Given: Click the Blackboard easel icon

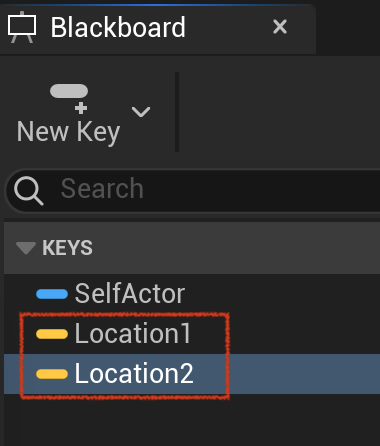Looking at the screenshot, I should coord(22,27).
